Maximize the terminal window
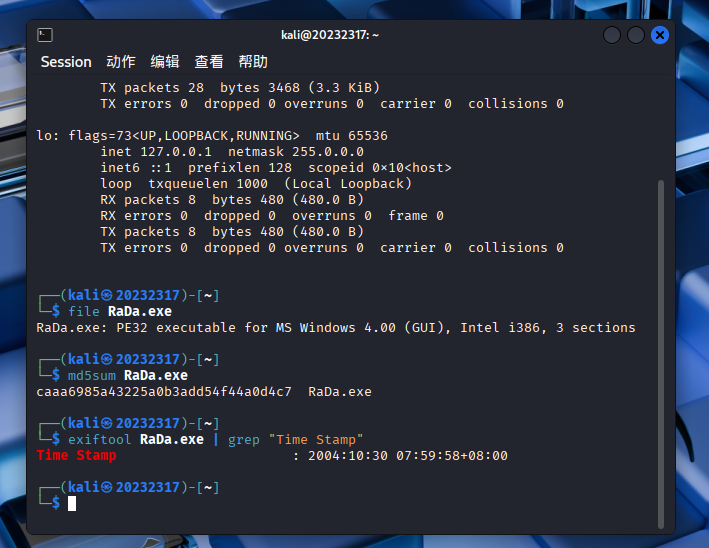Viewport: 709px width, 548px height. pos(636,35)
